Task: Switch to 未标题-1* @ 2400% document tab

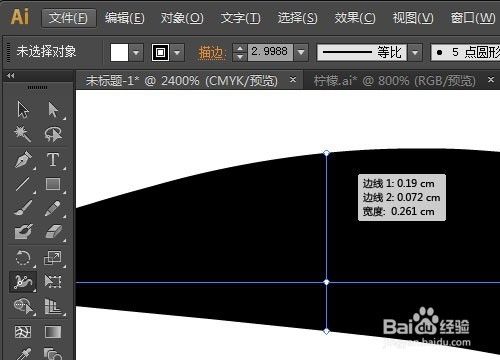Action: tap(182, 81)
